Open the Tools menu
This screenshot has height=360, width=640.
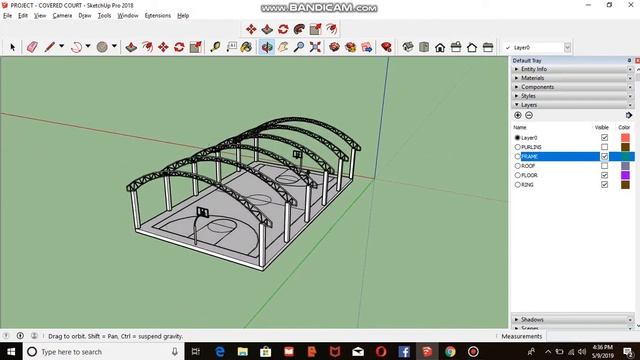pyautogui.click(x=104, y=16)
